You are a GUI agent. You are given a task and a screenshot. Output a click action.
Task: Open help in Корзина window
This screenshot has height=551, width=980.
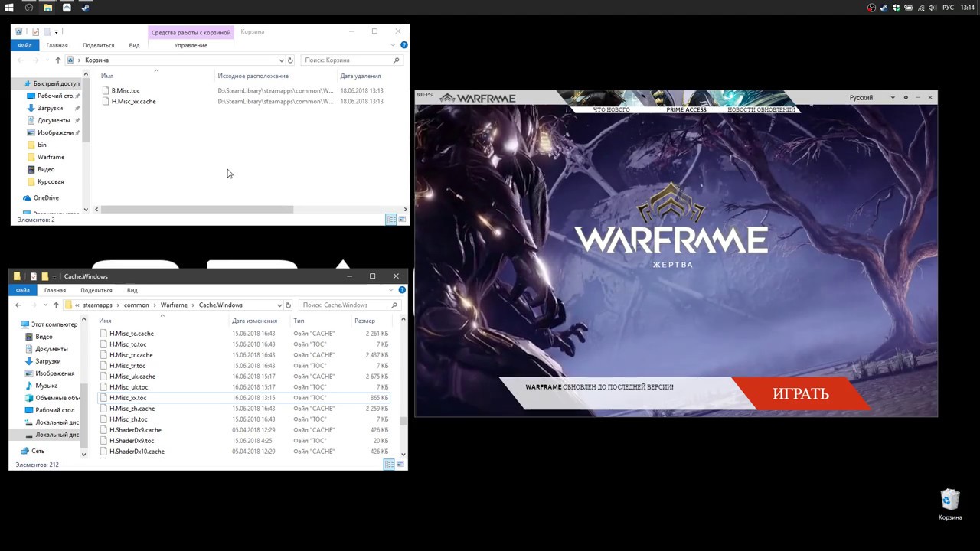coord(403,45)
